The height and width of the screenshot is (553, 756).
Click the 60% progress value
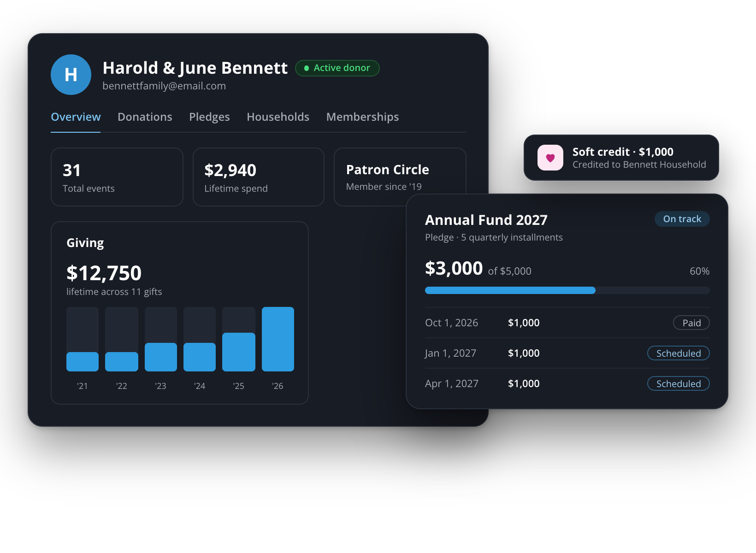[699, 271]
